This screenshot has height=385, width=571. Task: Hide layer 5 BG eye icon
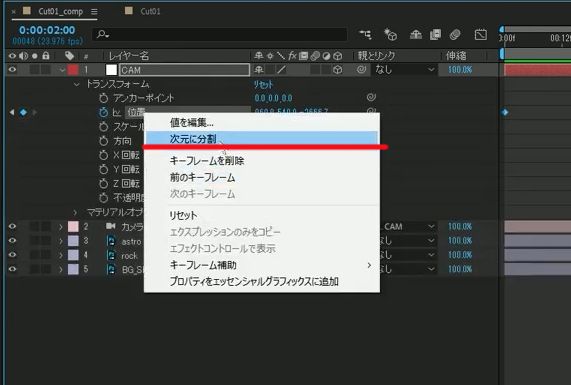(x=12, y=269)
